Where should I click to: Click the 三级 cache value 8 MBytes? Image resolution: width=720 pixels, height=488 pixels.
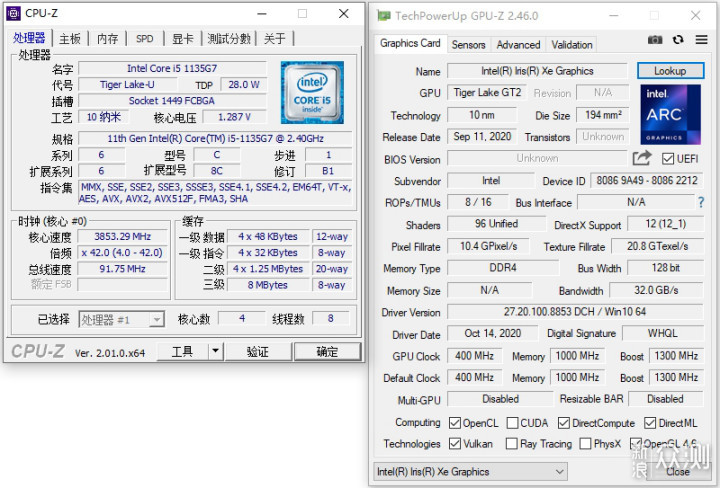(x=268, y=285)
